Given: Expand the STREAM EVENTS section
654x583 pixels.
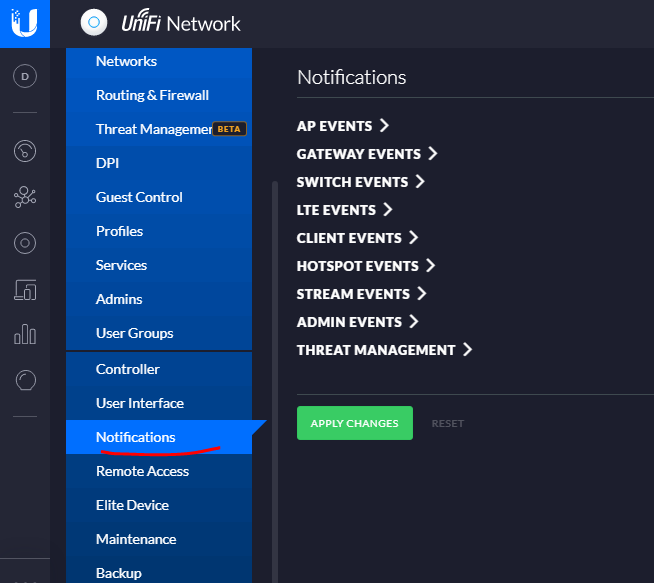Looking at the screenshot, I should pos(361,294).
